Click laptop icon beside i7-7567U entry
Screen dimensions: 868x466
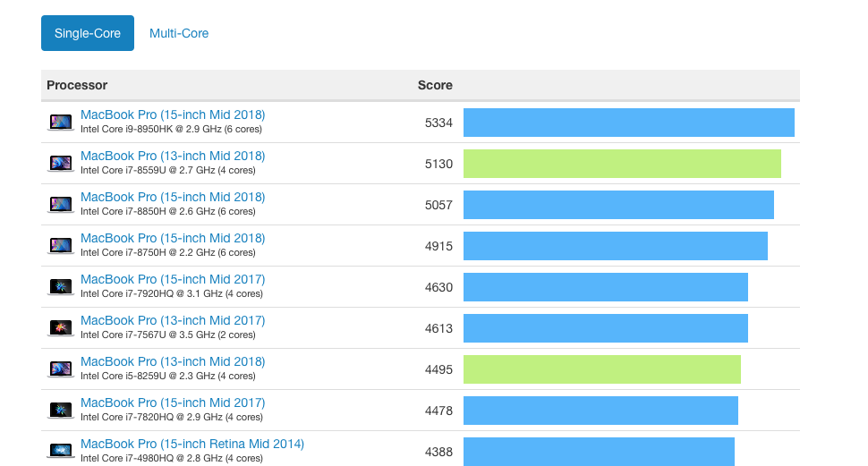tap(61, 328)
